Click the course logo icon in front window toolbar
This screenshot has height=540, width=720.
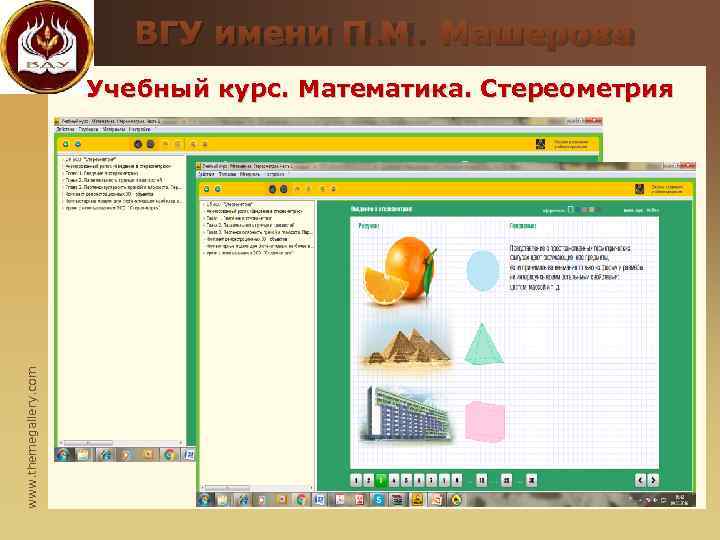click(x=639, y=189)
